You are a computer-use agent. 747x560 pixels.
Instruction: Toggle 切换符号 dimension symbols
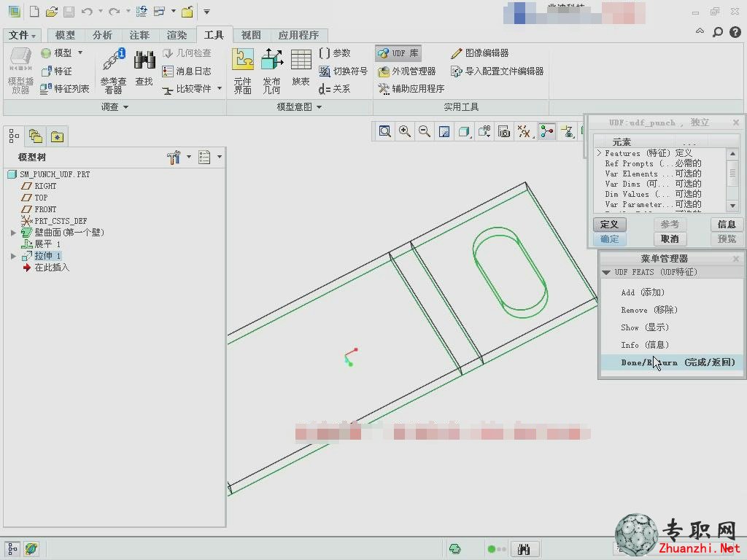coord(343,71)
